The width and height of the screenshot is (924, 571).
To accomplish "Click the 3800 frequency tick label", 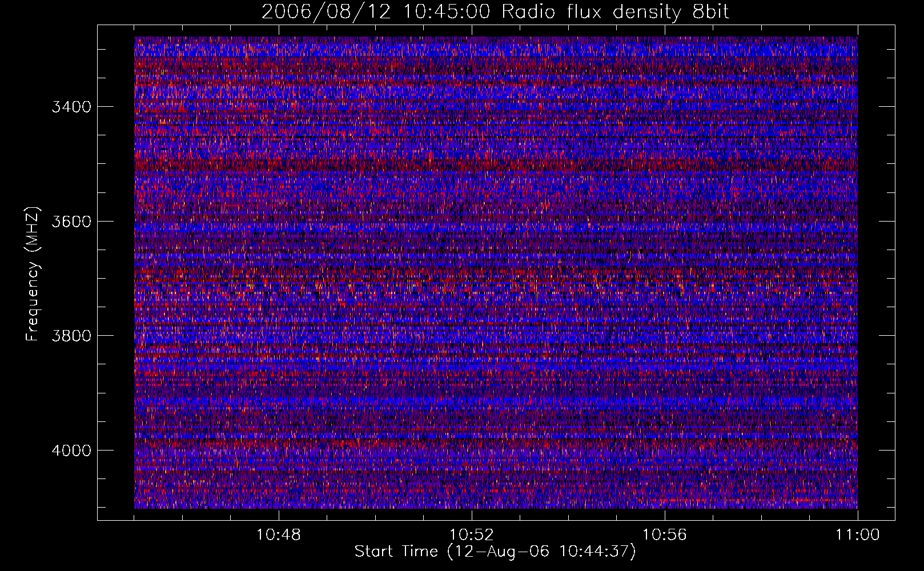I will tap(71, 336).
